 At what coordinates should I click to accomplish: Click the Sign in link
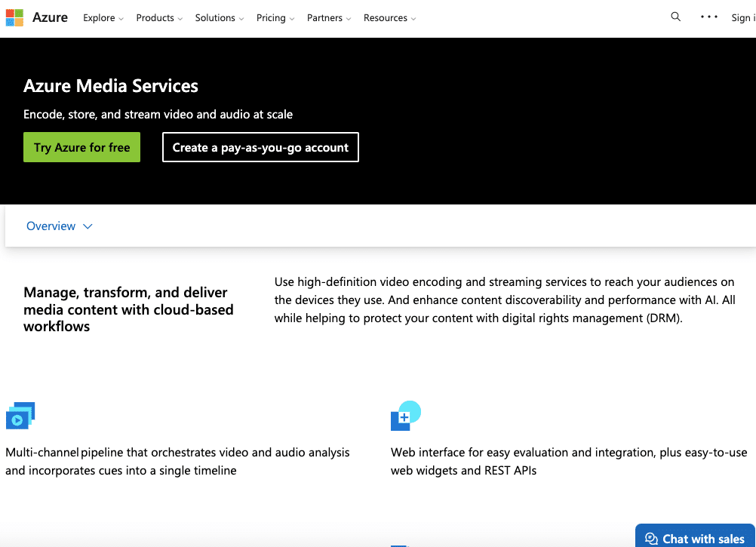743,18
